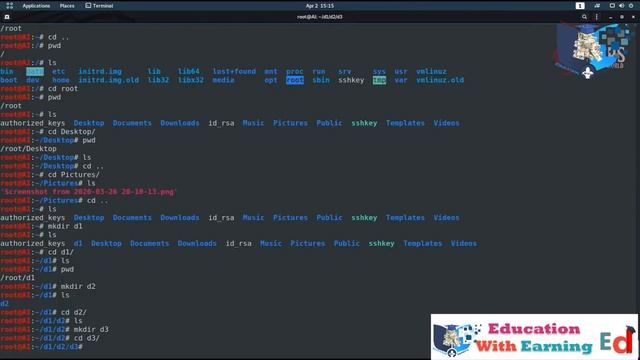Click 'media' in the directory listing

click(223, 80)
